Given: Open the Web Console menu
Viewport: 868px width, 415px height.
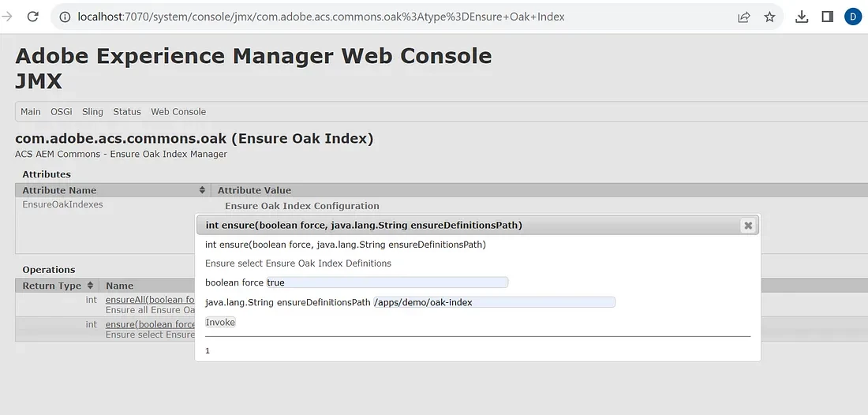Looking at the screenshot, I should coord(178,112).
